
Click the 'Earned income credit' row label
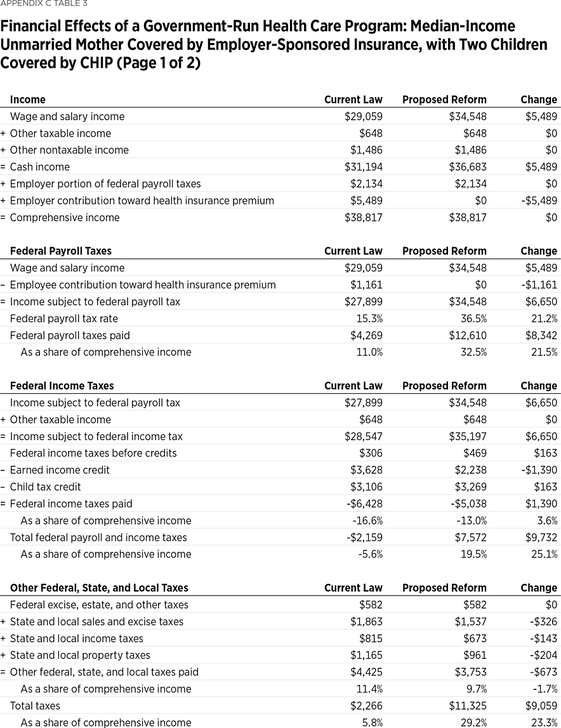coord(60,470)
